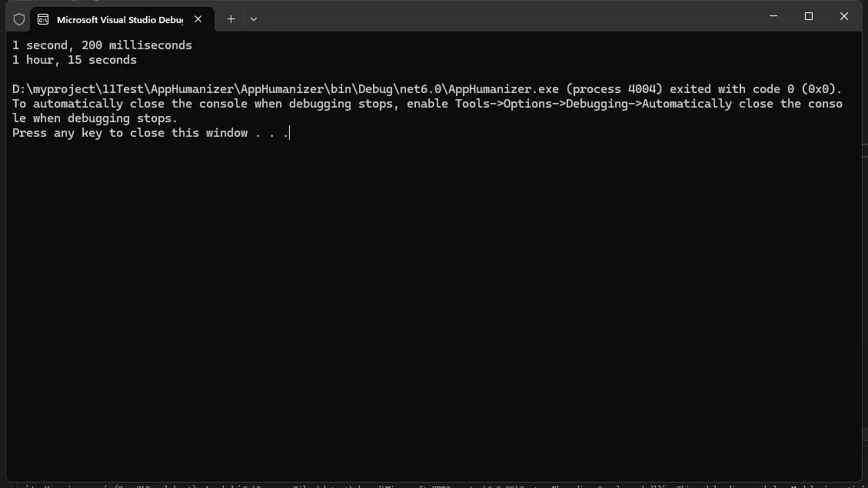Click the blinking text cursor after the dots
Screen dimensions: 868x488
290,133
